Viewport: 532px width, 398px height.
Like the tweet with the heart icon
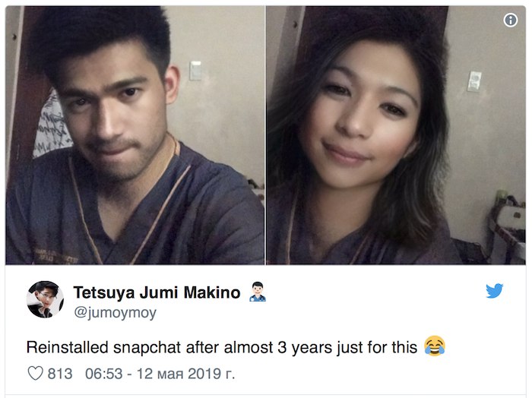tap(35, 373)
